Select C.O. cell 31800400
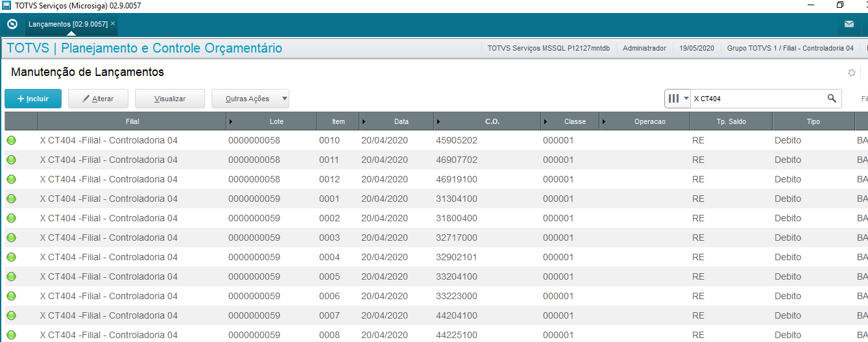 pyautogui.click(x=456, y=218)
